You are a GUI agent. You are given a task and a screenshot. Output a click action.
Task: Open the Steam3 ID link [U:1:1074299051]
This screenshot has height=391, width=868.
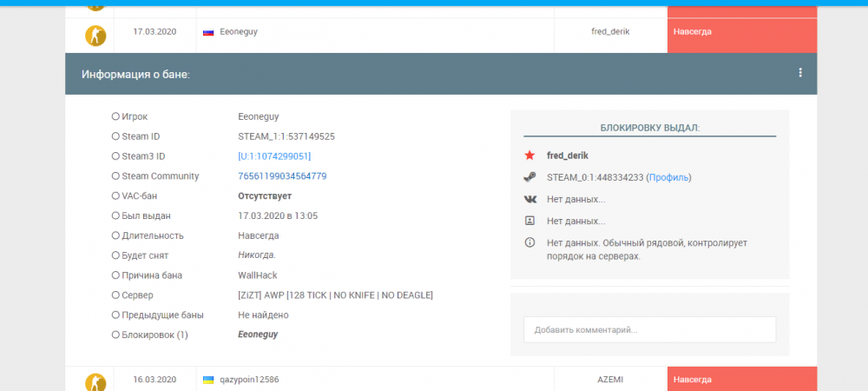coord(274,156)
